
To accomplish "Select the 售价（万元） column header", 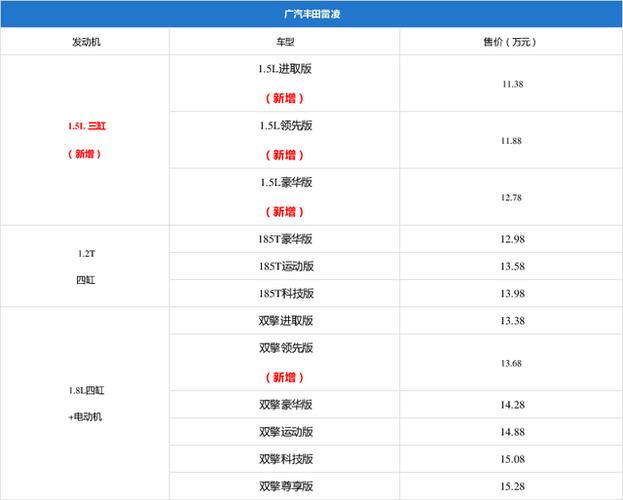I will coord(511,42).
